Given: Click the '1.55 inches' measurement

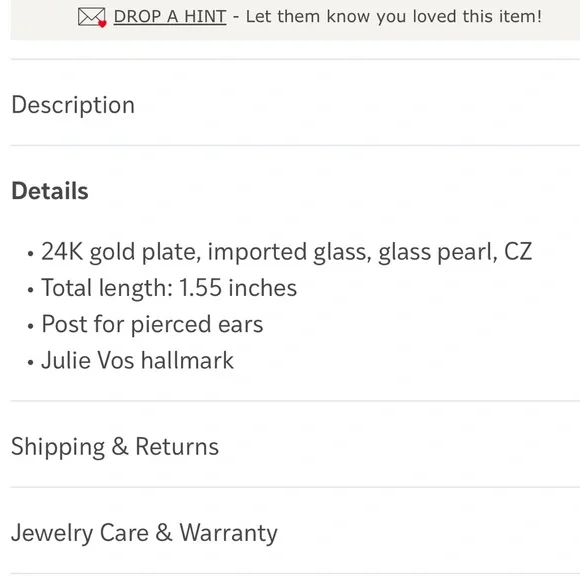Looking at the screenshot, I should pos(238,288).
